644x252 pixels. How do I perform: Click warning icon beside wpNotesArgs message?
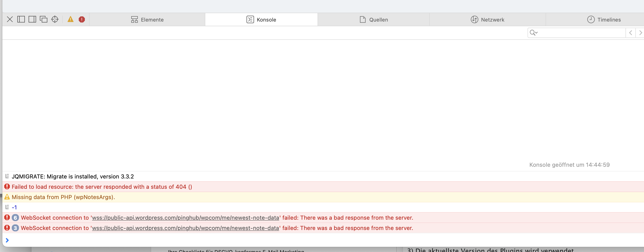7,197
